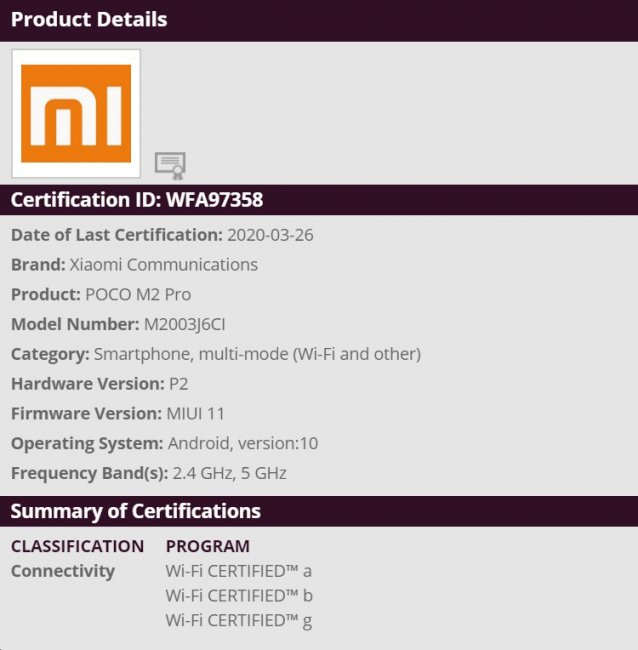Click the Certification ID WFA97358 header
Viewport: 638px width, 650px height.
click(x=137, y=199)
